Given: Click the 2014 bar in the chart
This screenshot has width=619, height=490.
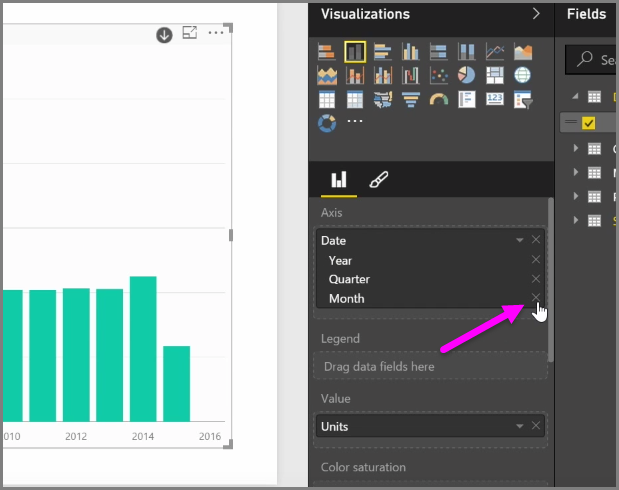Looking at the screenshot, I should tap(143, 349).
